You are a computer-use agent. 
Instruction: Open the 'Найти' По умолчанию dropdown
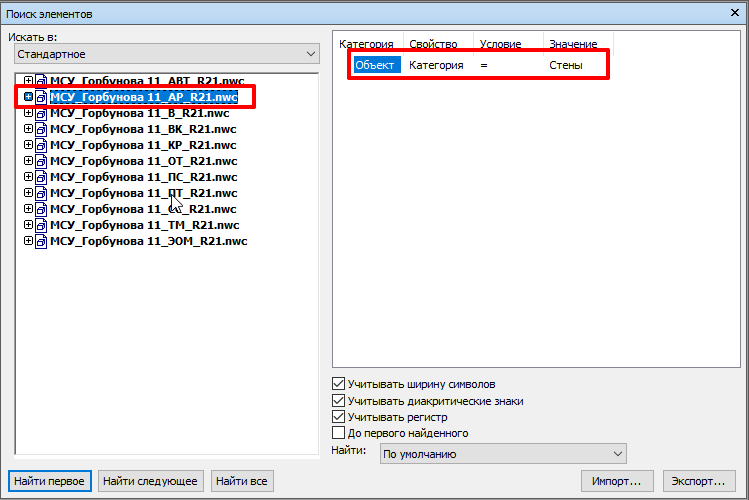click(x=503, y=454)
